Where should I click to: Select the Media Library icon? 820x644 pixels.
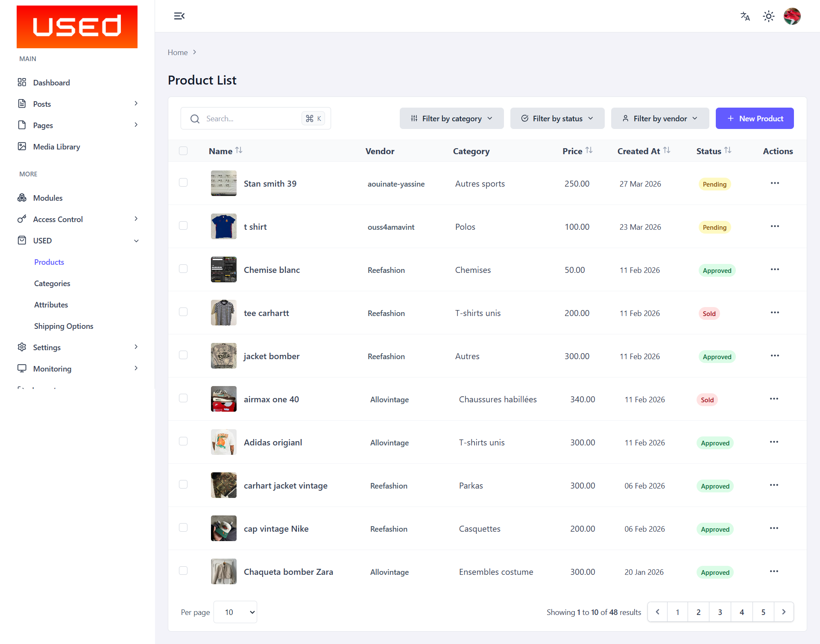[22, 146]
